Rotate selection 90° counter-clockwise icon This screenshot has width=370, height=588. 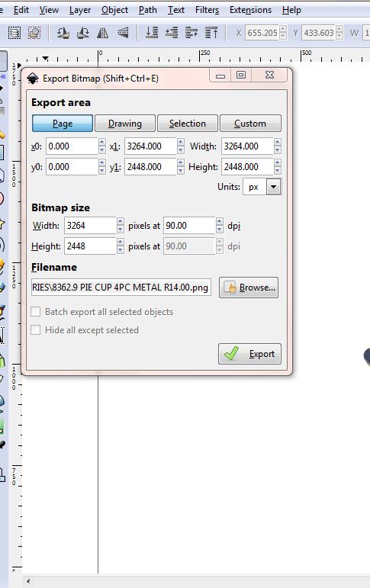[63, 33]
